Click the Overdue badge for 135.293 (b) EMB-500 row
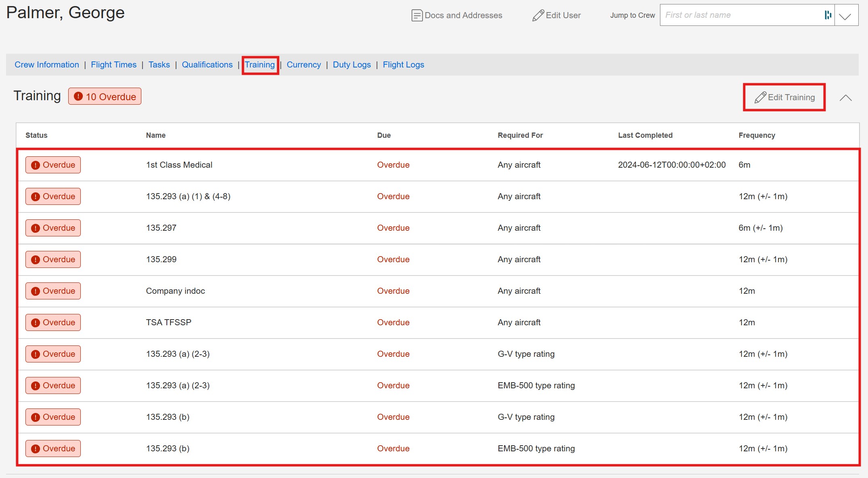Screen dimensions: 868x478 coord(53,449)
